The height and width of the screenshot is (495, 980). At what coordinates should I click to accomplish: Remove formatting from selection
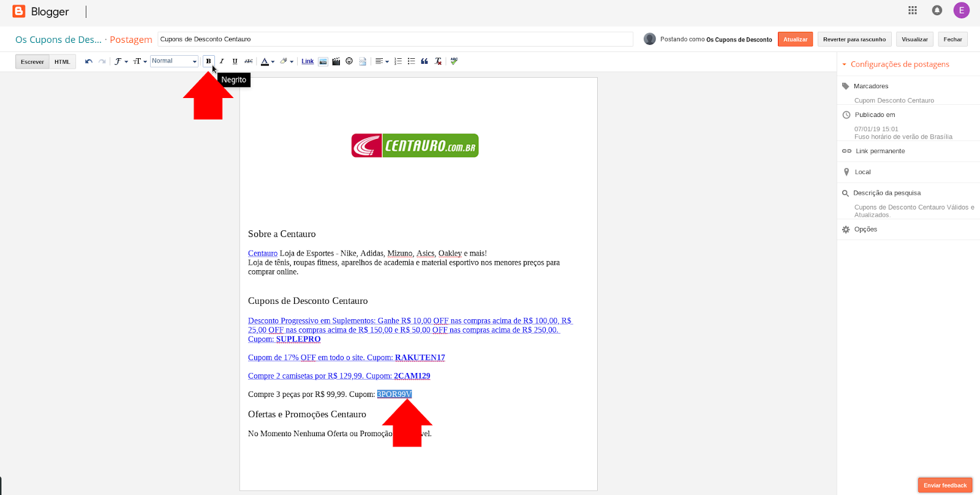click(x=438, y=61)
